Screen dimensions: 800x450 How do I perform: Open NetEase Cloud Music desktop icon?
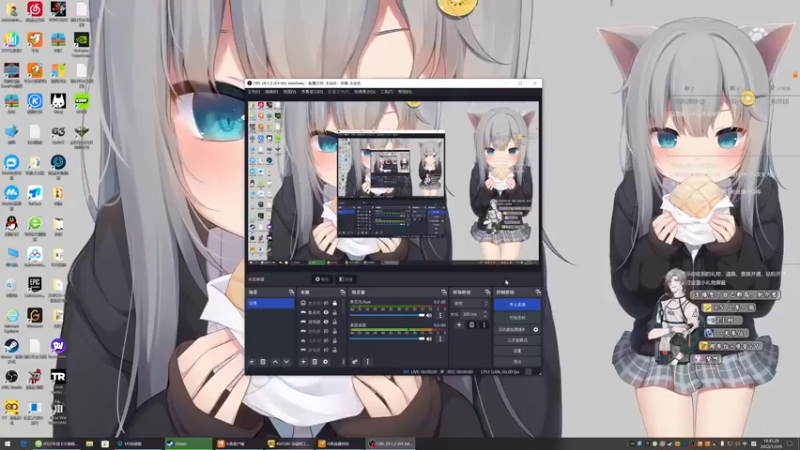click(35, 12)
